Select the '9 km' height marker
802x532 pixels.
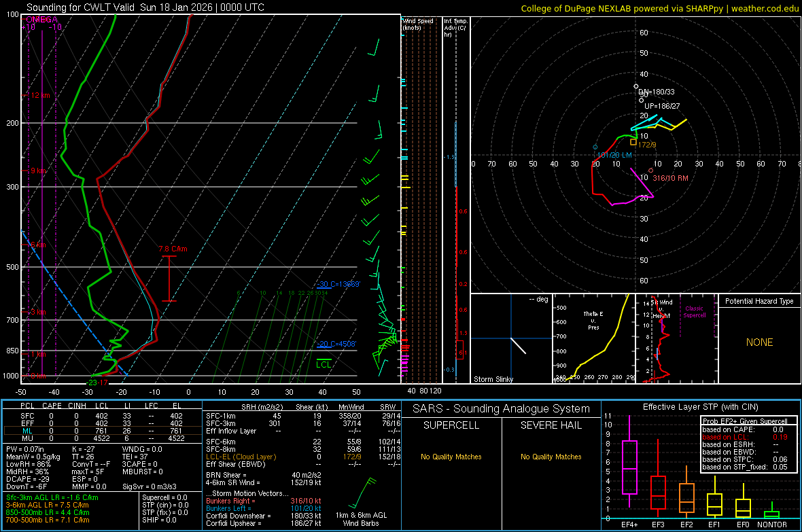click(x=39, y=171)
